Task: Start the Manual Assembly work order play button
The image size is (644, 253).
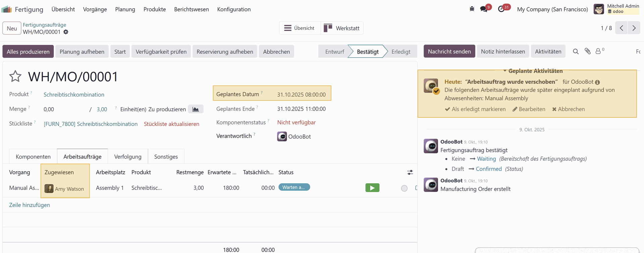Action: [x=372, y=188]
